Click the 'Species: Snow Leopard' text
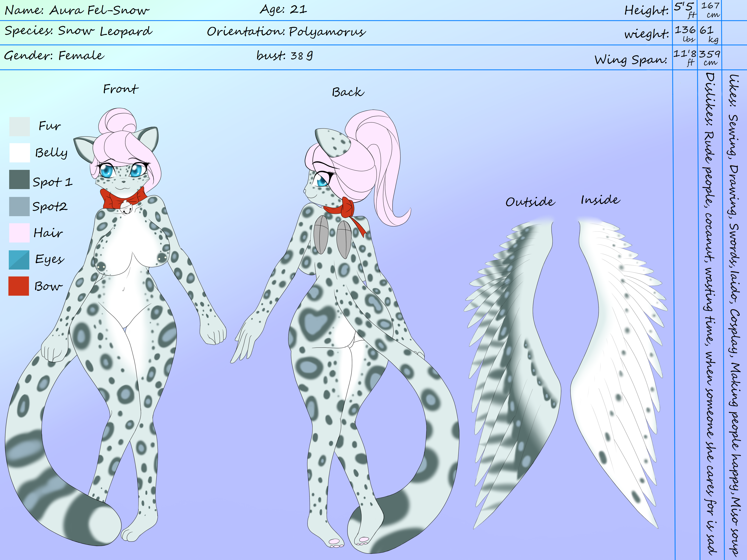Viewport: 747px width, 560px height. 78,31
